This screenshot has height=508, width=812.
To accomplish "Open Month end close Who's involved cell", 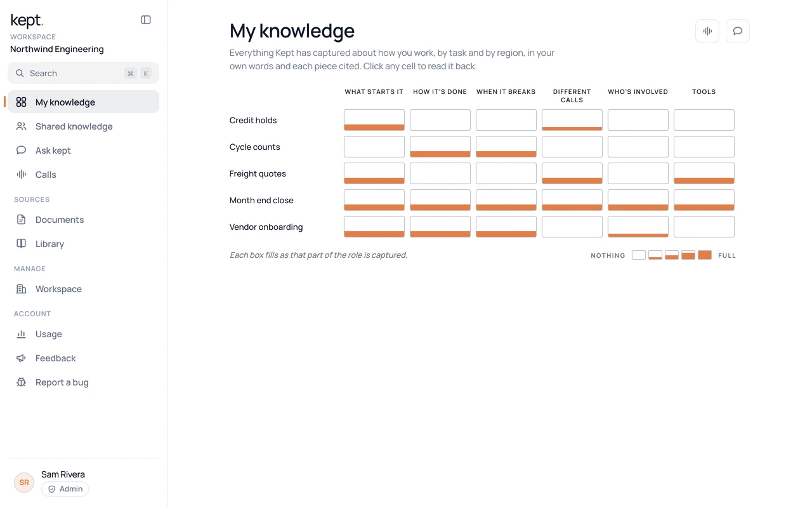I will (638, 200).
